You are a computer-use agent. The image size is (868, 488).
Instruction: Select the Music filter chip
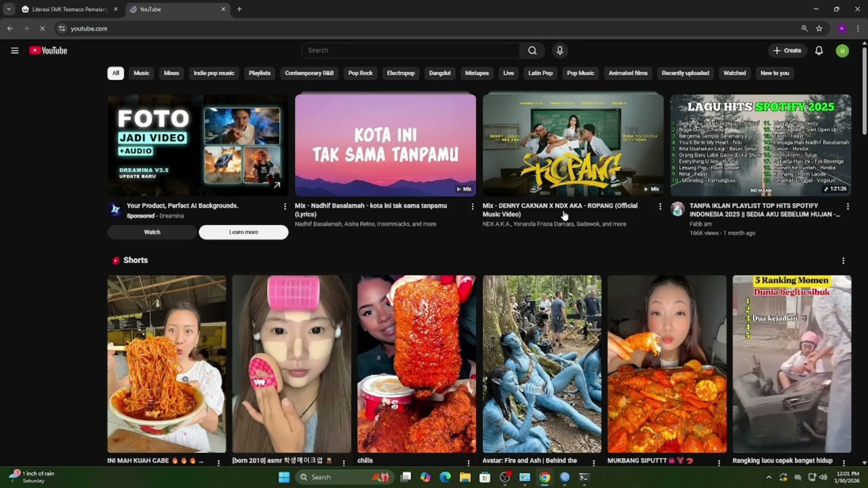tap(142, 73)
